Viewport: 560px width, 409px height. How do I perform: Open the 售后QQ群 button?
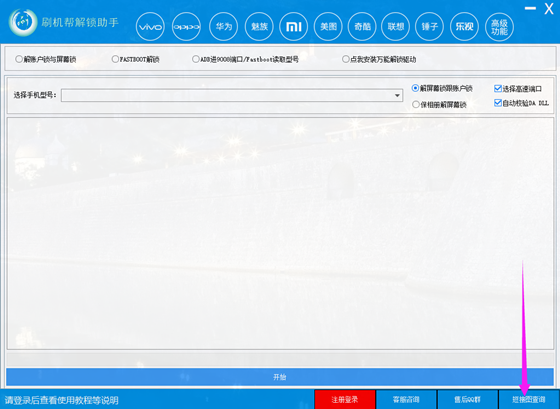[x=468, y=399]
